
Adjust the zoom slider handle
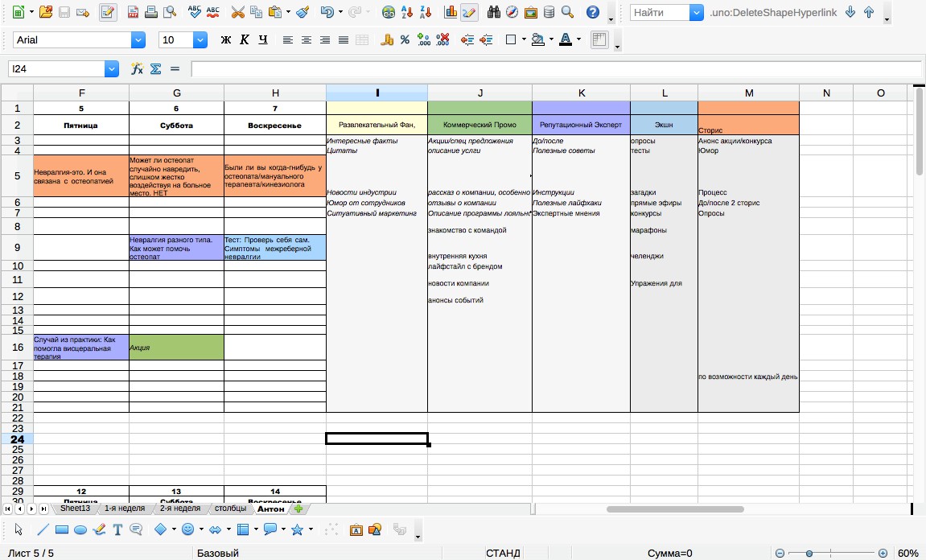click(x=809, y=554)
